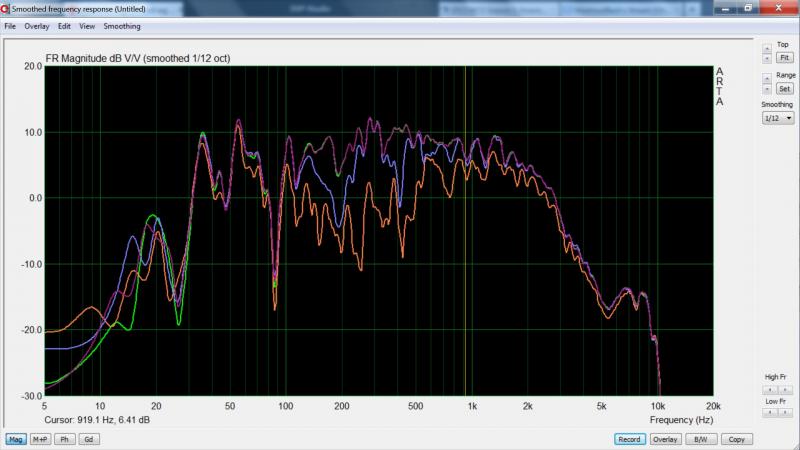Open the Overlay menu
The width and height of the screenshot is (800, 450).
click(x=37, y=26)
